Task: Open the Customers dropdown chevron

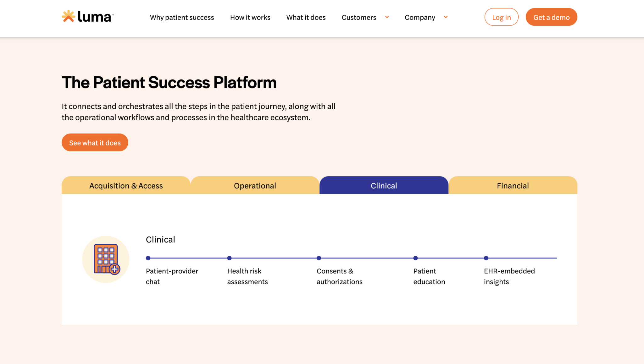Action: 387,17
